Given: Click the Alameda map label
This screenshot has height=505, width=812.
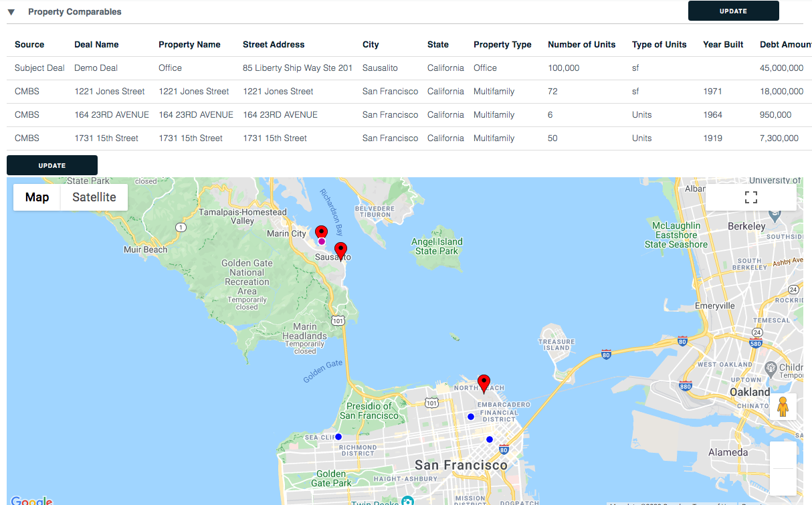Looking at the screenshot, I should 728,452.
